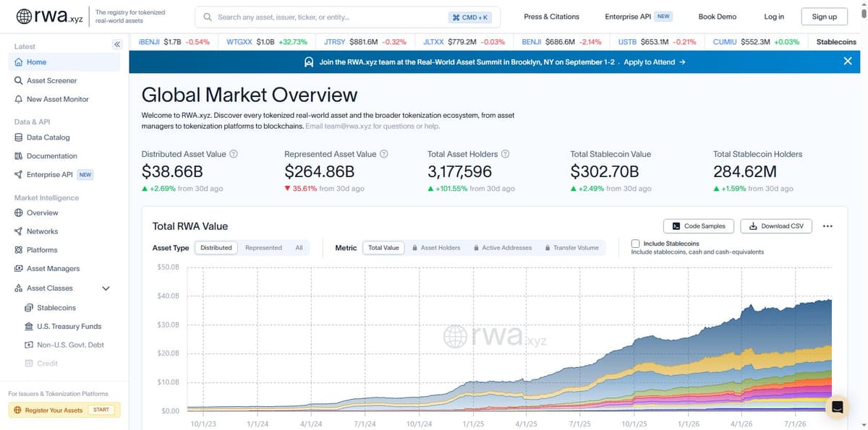Select the Total Value metric
The height and width of the screenshot is (430, 868).
pos(383,248)
